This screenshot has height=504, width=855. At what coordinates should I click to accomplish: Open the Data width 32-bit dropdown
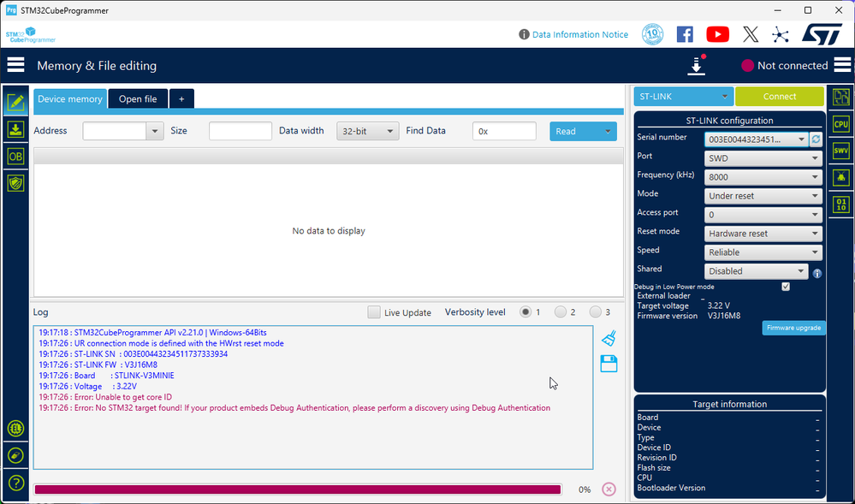click(x=367, y=131)
